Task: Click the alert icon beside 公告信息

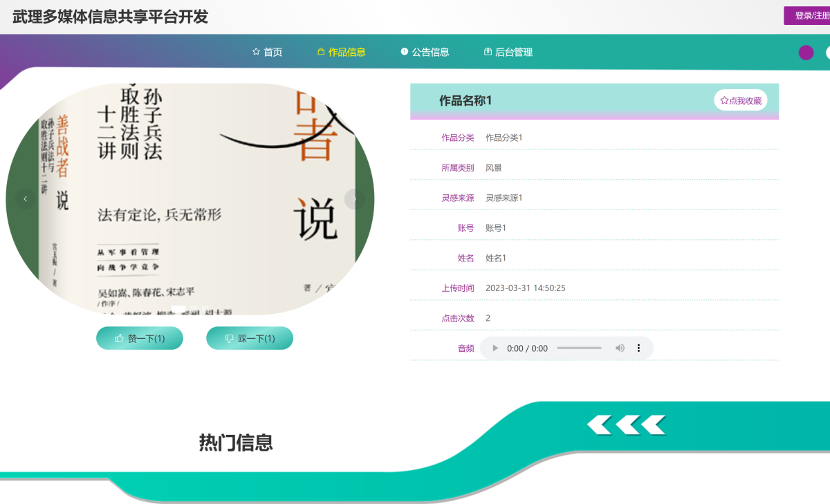Action: click(405, 52)
